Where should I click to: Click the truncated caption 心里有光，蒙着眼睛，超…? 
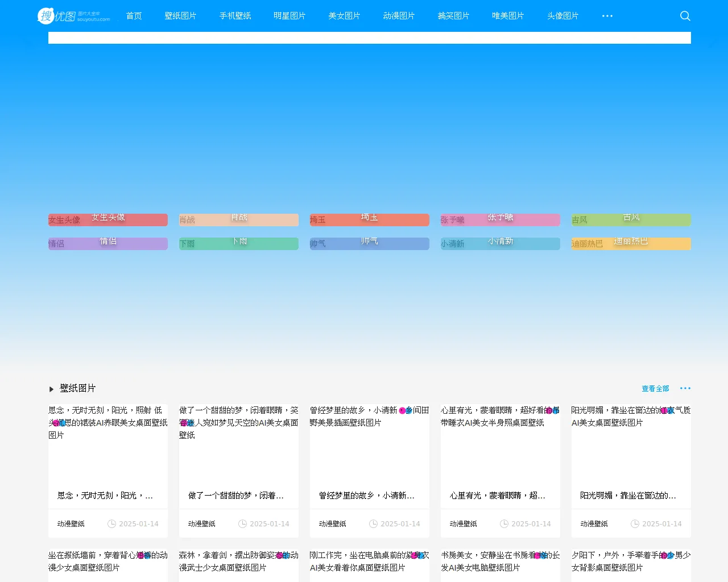pyautogui.click(x=498, y=496)
